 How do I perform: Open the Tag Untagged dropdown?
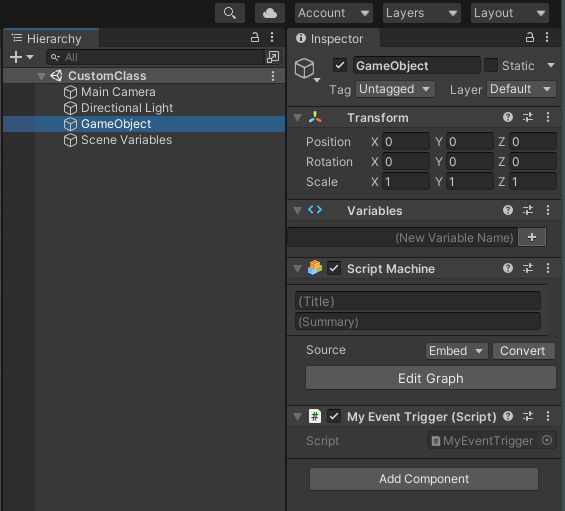(x=395, y=89)
